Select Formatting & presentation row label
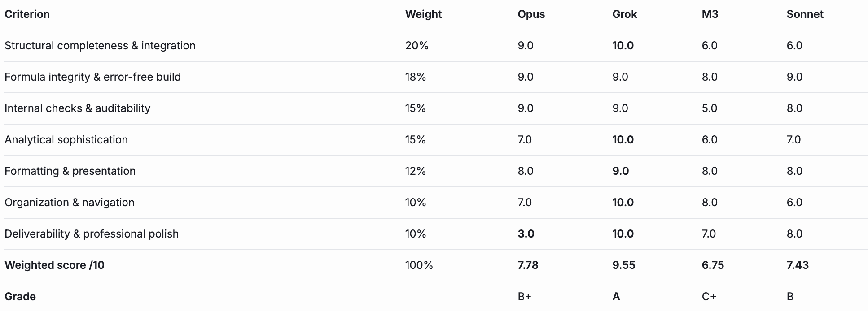Screen dimensions: 868x311 coord(70,171)
